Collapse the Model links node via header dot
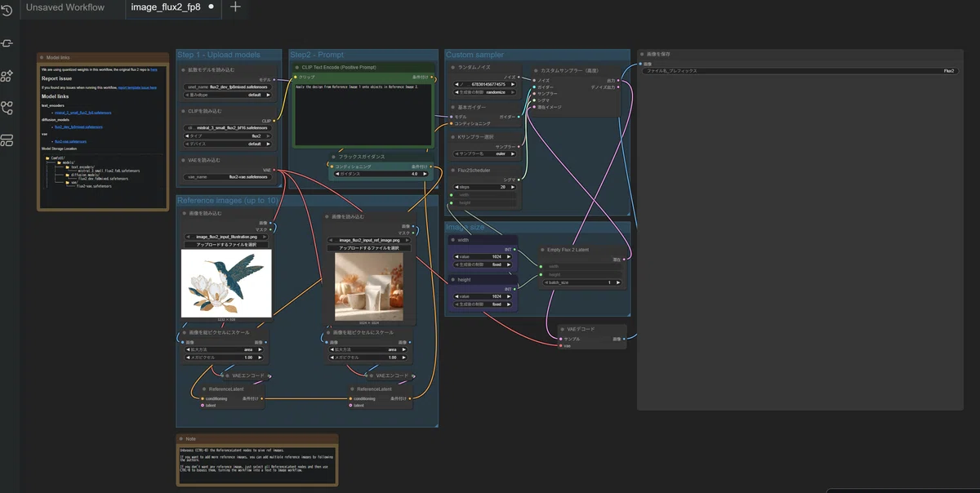The width and height of the screenshot is (980, 493). [42, 57]
